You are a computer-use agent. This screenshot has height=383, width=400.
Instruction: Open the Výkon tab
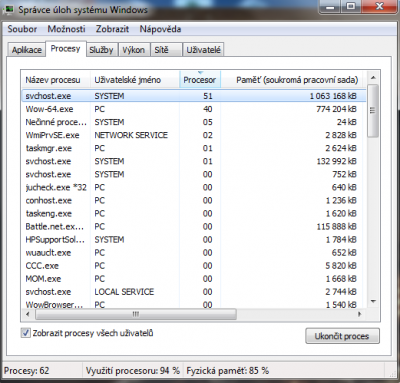coord(133,50)
